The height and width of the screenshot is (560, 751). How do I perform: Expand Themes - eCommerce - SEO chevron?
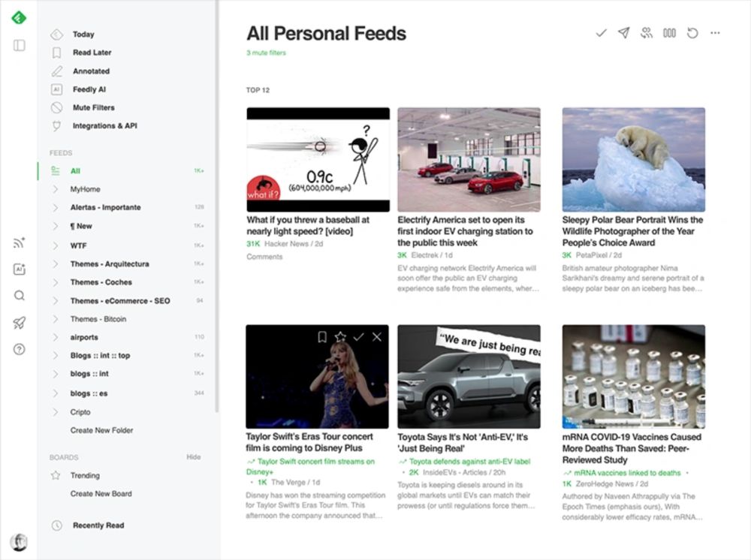click(x=56, y=300)
